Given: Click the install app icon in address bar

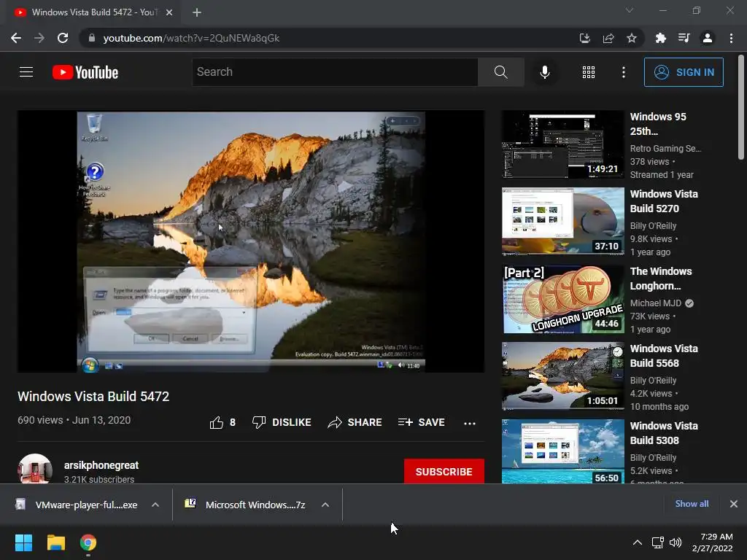Looking at the screenshot, I should coord(584,38).
